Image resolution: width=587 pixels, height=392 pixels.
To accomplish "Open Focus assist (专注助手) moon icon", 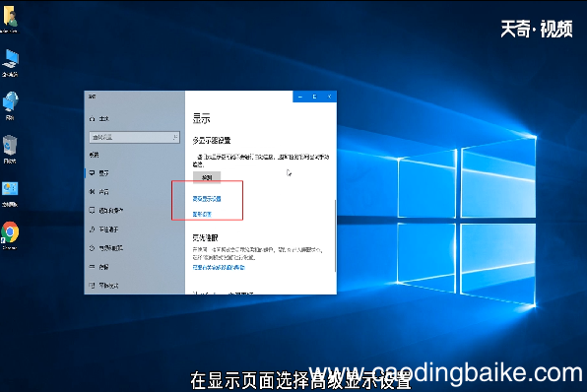I will (93, 229).
